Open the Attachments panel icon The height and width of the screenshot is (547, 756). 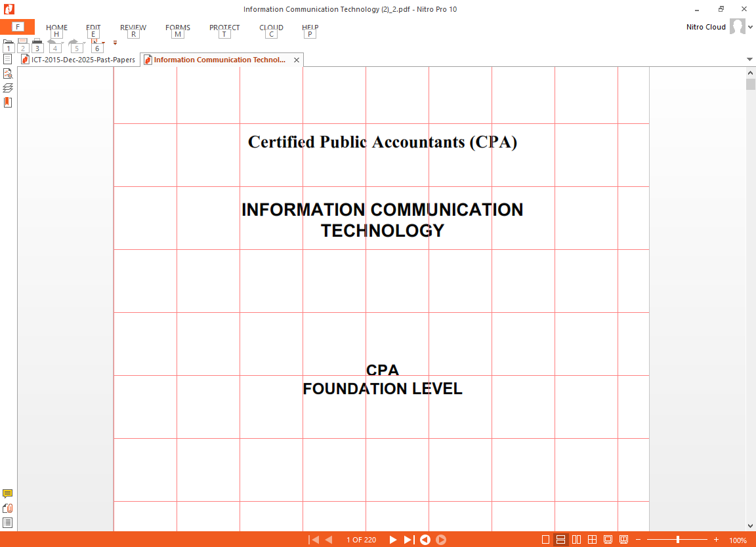click(7, 508)
